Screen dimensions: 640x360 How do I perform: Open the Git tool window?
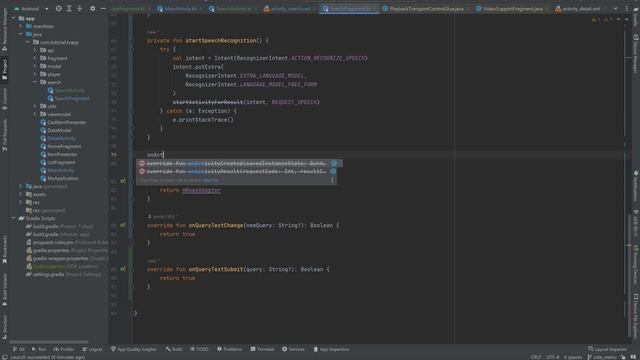pyautogui.click(x=19, y=349)
